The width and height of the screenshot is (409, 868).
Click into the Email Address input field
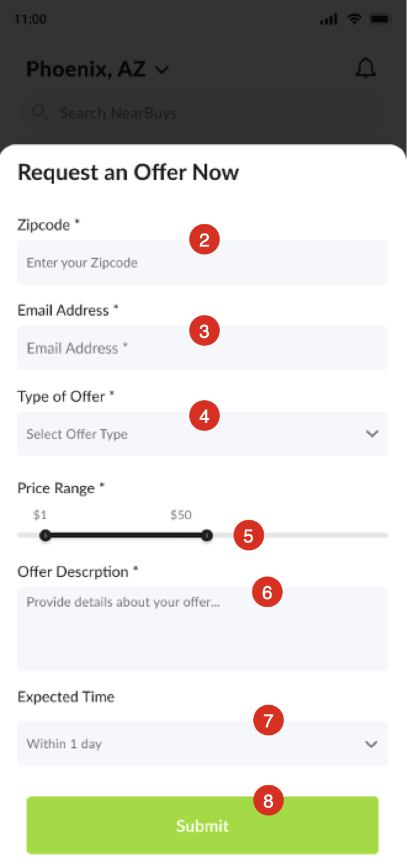202,348
